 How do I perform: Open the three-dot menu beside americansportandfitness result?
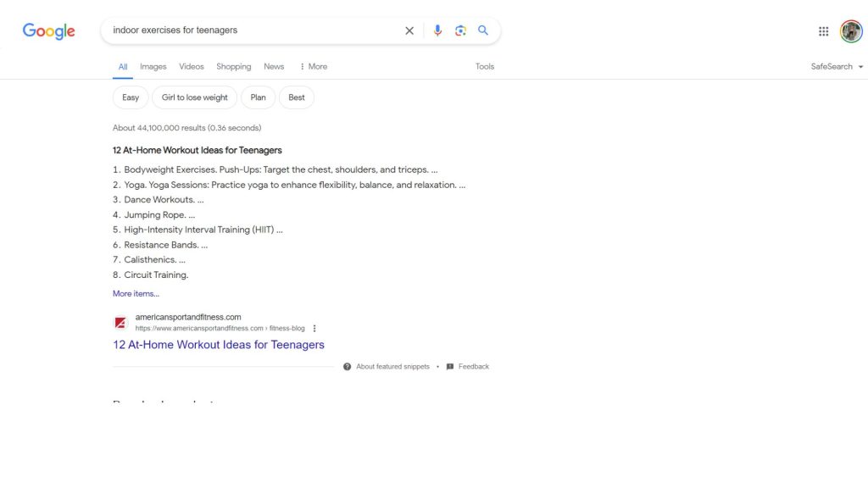click(314, 328)
